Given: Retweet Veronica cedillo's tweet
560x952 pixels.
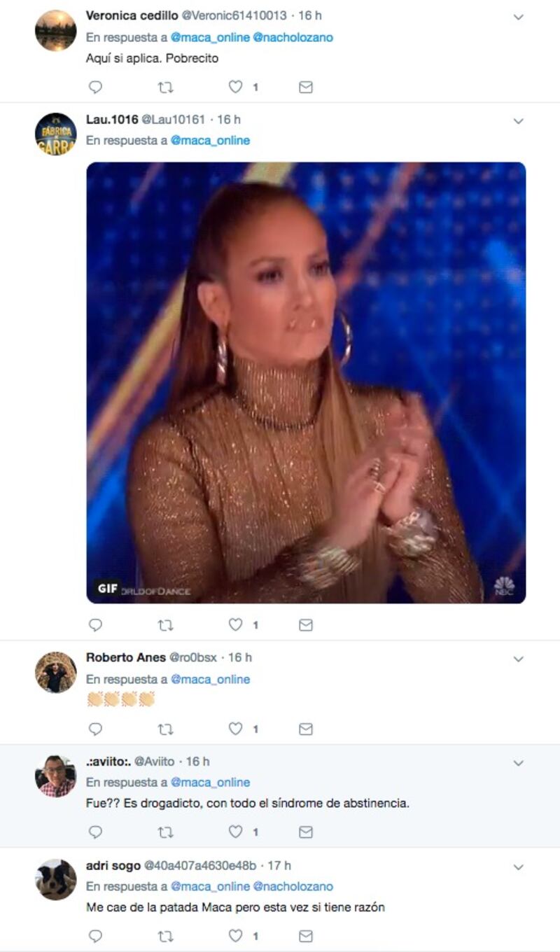Looking at the screenshot, I should coord(166,87).
